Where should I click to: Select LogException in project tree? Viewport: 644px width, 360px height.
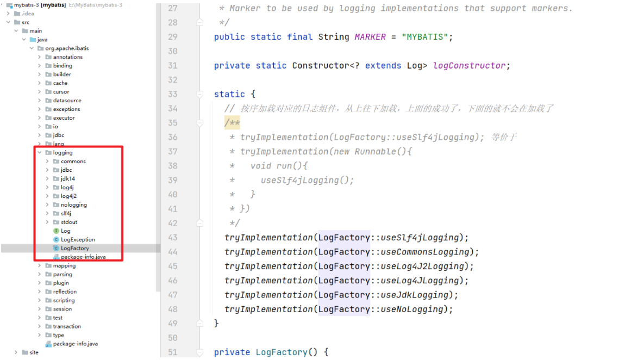(78, 240)
